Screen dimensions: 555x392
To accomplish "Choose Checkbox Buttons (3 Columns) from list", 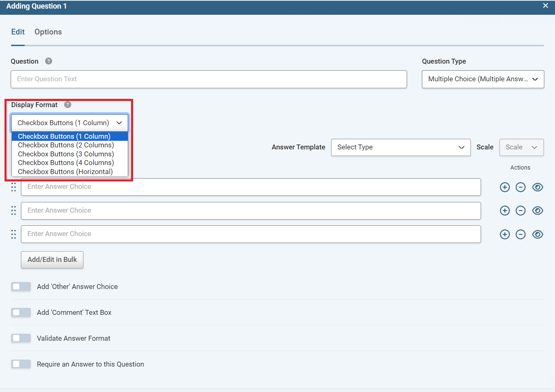I will pos(66,154).
